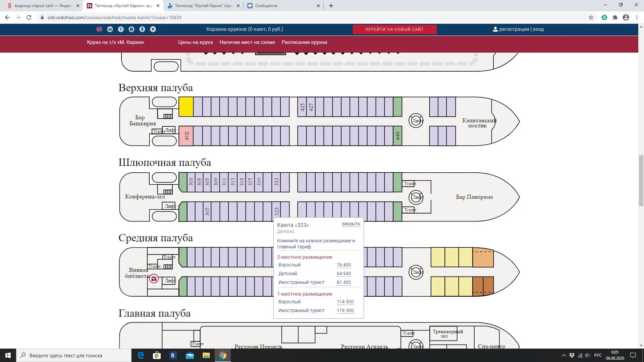Image resolution: width=644 pixels, height=362 pixels.
Task: Select the Цены на круиз menu item
Action: click(195, 42)
